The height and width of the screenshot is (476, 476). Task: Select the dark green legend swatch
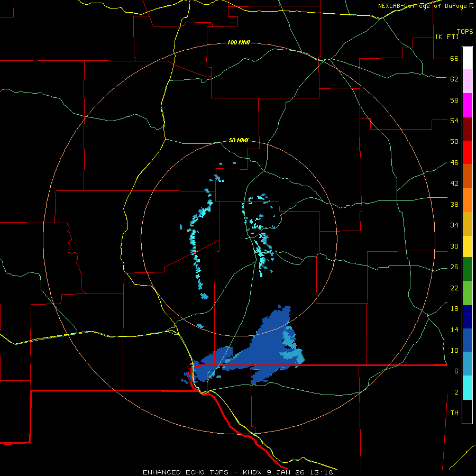click(x=467, y=269)
